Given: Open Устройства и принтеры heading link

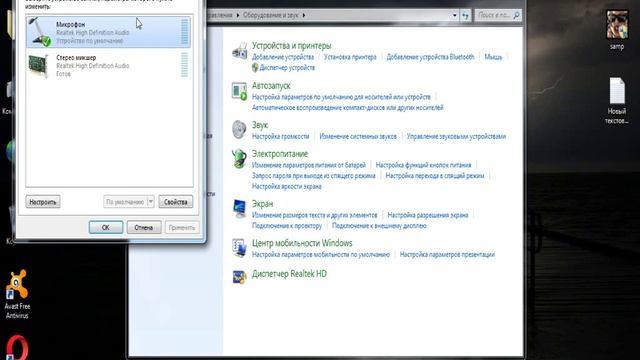Looking at the screenshot, I should pyautogui.click(x=291, y=46).
